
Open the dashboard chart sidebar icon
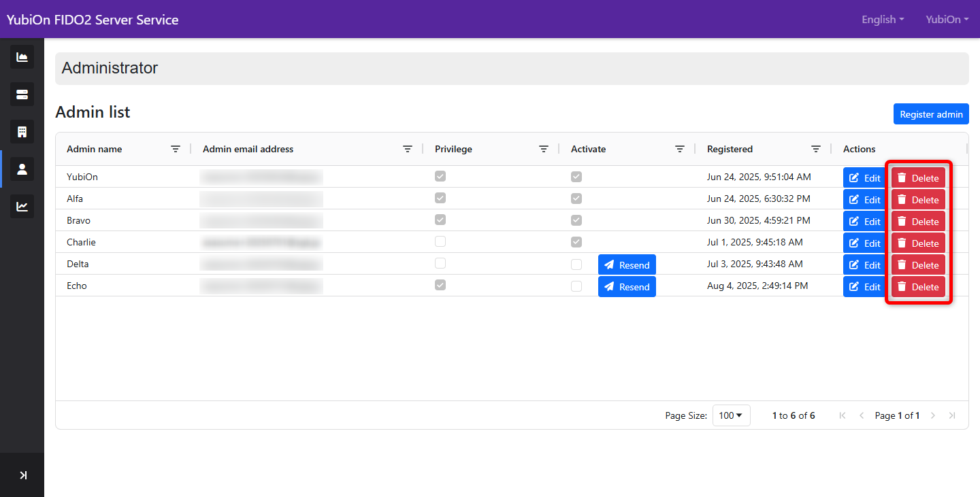click(22, 57)
